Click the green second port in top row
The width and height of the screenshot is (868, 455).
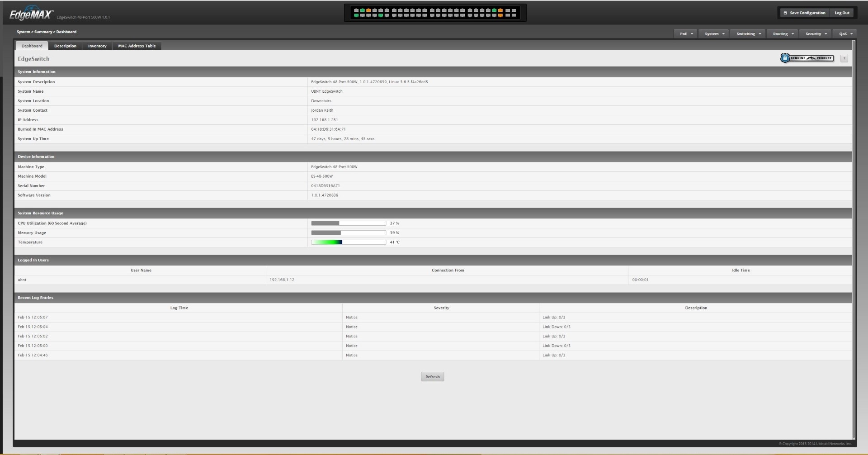pyautogui.click(x=363, y=10)
